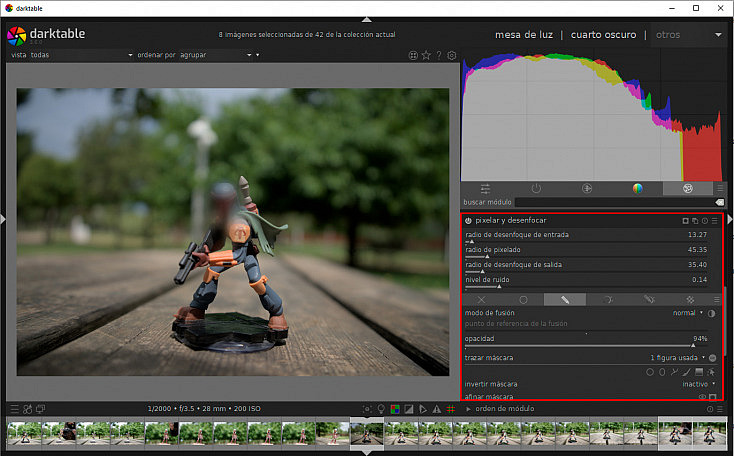This screenshot has height=456, width=734.
Task: Toggle show and edit mask elements icon
Action: 712,358
